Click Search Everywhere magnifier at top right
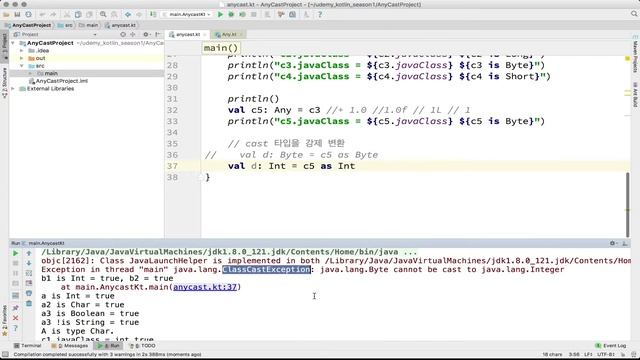The width and height of the screenshot is (640, 360). (x=634, y=14)
